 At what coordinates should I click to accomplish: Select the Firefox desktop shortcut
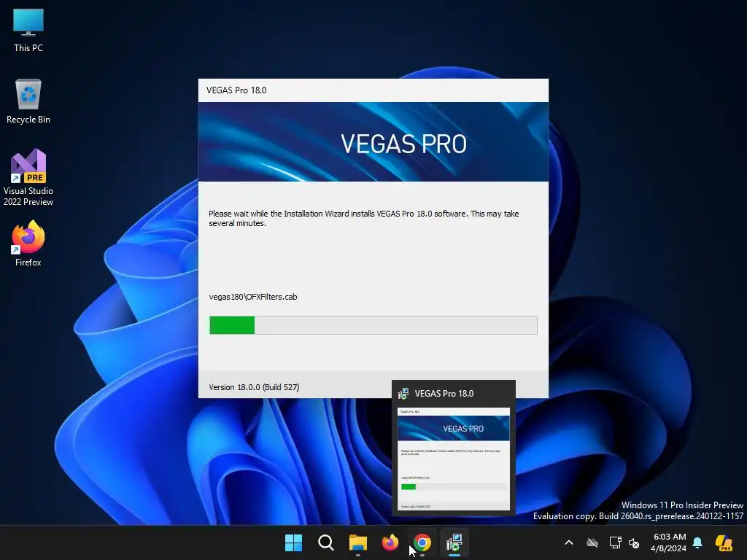point(28,244)
